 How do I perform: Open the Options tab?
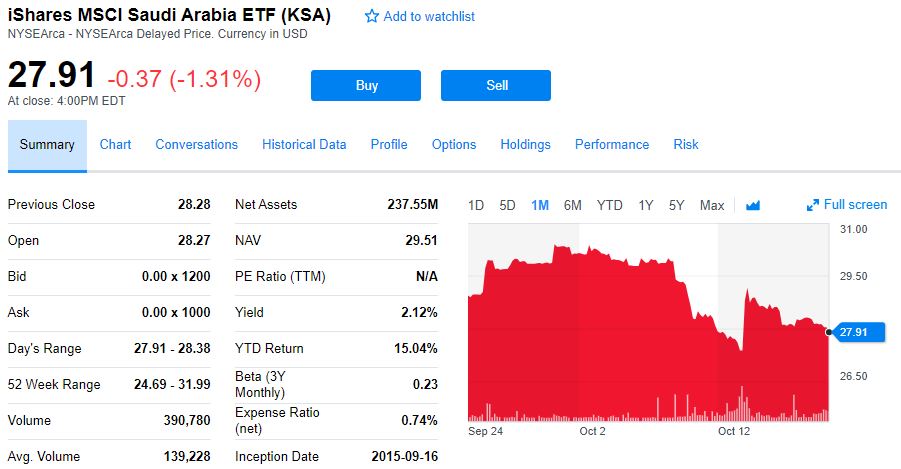(454, 145)
